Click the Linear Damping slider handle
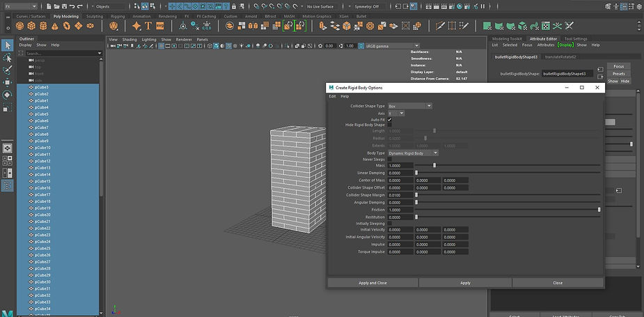644x317 pixels. 416,173
